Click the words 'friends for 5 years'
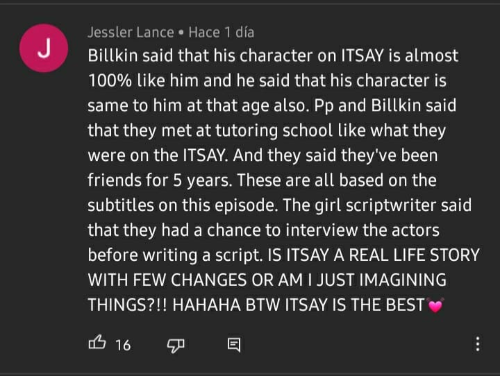The width and height of the screenshot is (500, 376). pos(159,180)
